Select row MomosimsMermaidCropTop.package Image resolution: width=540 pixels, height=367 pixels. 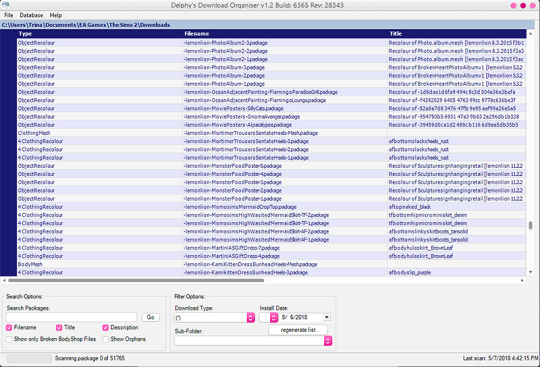271,207
